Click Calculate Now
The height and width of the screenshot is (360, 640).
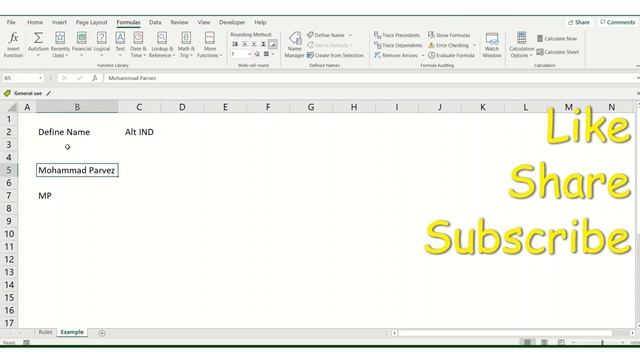point(557,38)
